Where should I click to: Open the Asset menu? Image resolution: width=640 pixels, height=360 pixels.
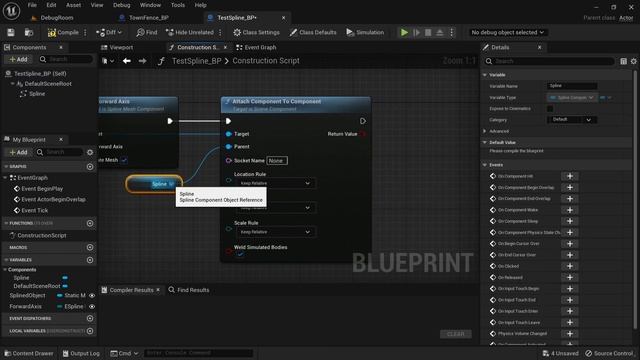73,5
